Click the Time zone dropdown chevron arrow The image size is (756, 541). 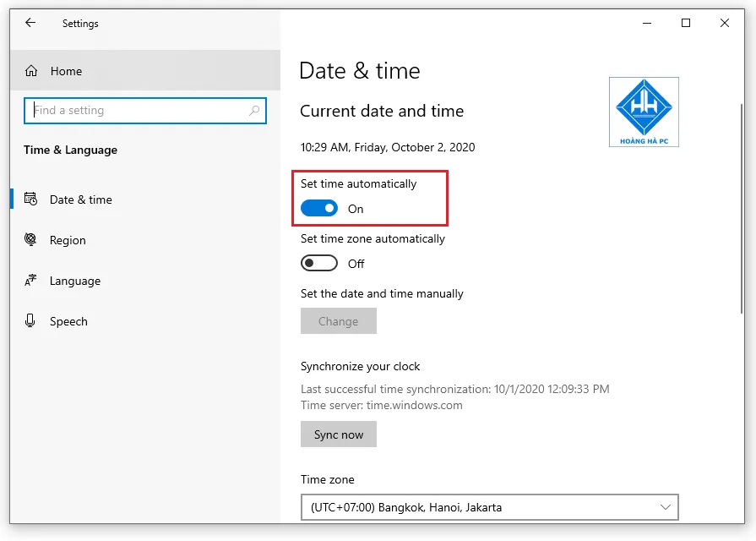(665, 507)
